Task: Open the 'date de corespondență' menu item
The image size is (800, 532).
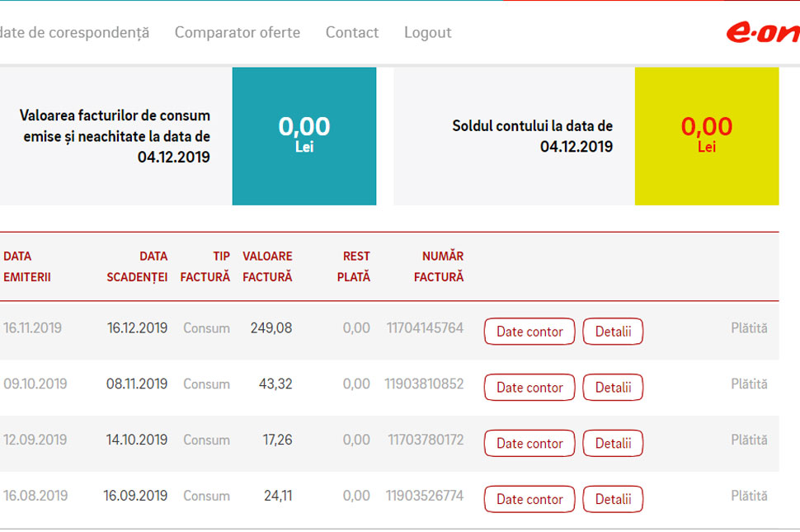Action: pyautogui.click(x=74, y=33)
